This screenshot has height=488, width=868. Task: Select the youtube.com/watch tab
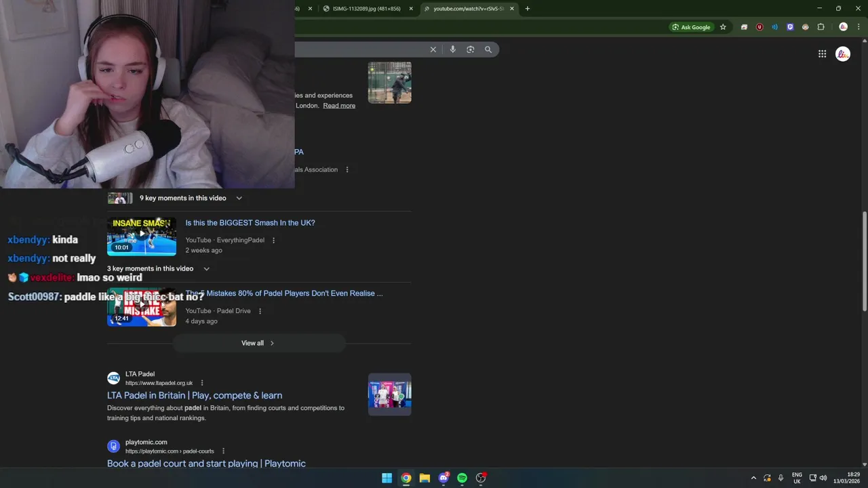point(468,9)
